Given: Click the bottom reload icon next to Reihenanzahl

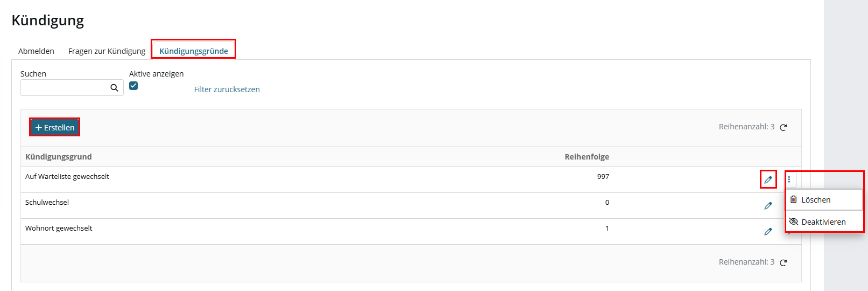Looking at the screenshot, I should (784, 262).
